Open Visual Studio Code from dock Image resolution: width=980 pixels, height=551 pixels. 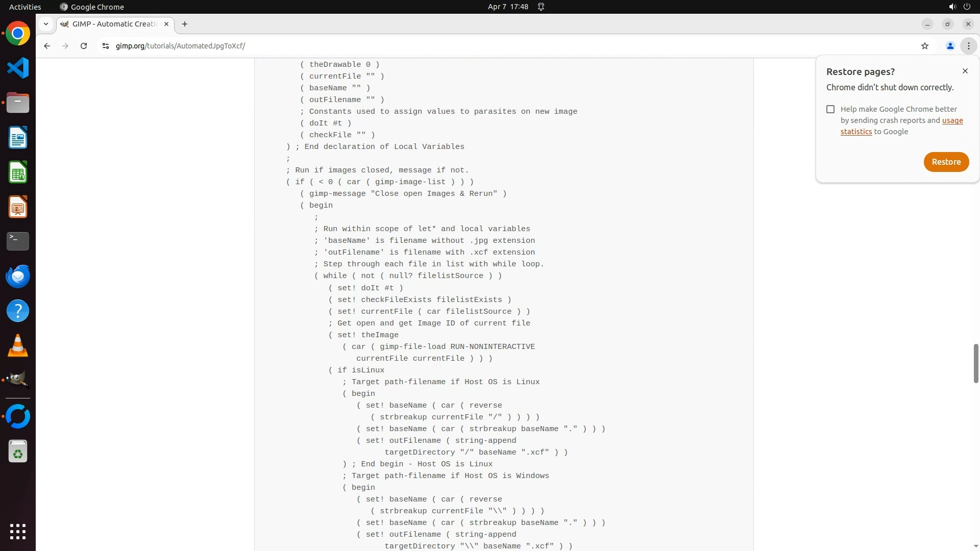click(18, 68)
